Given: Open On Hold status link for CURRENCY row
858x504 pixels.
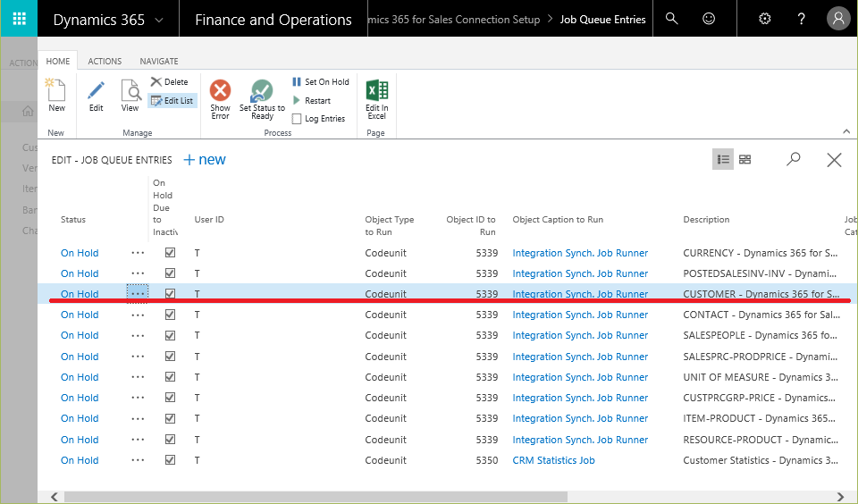Looking at the screenshot, I should 80,253.
